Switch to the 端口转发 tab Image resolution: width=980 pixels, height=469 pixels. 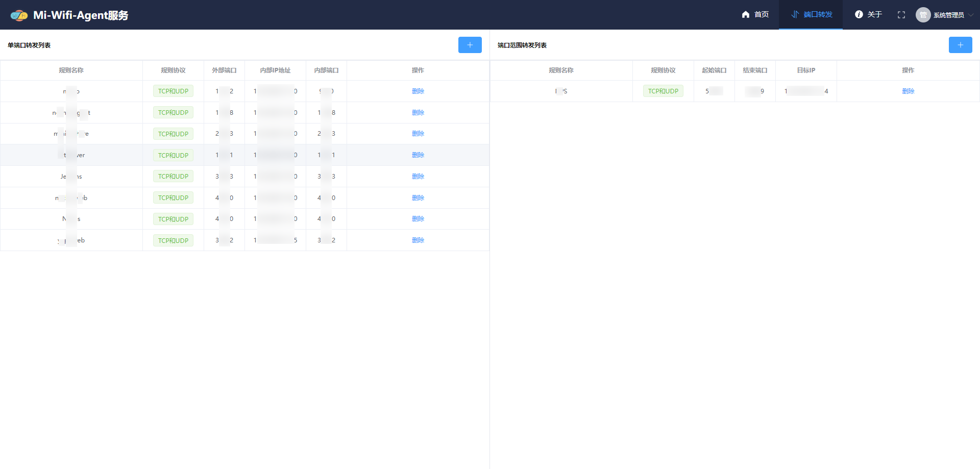pyautogui.click(x=818, y=15)
